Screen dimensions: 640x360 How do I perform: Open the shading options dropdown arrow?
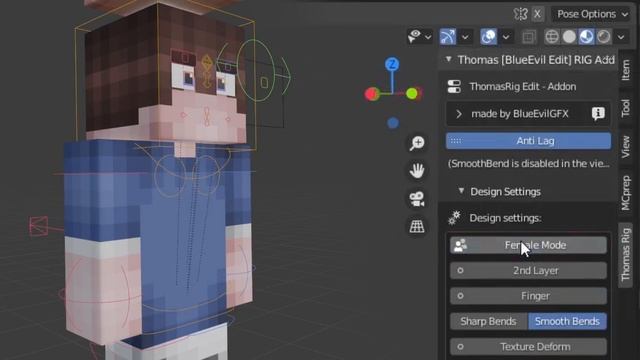pos(621,37)
